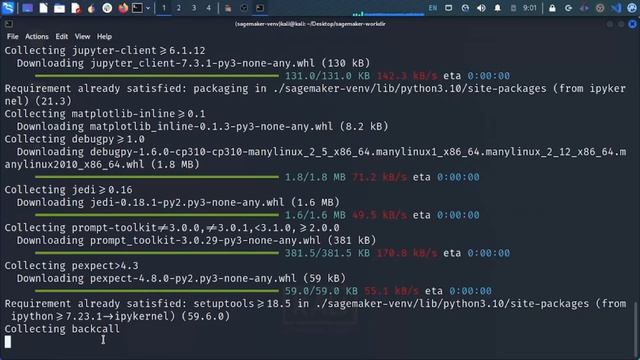The width and height of the screenshot is (640, 360).
Task: Click the log out session icon
Action: [568, 8]
